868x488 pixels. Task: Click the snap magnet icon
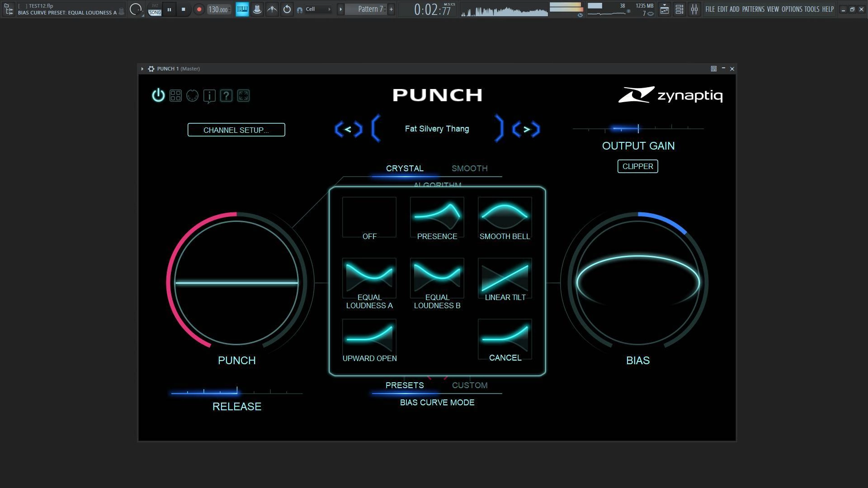[300, 9]
